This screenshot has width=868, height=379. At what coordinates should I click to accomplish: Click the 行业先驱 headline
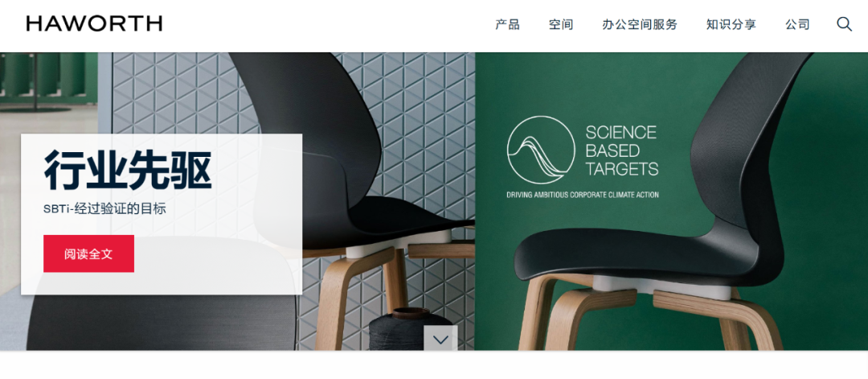(128, 170)
